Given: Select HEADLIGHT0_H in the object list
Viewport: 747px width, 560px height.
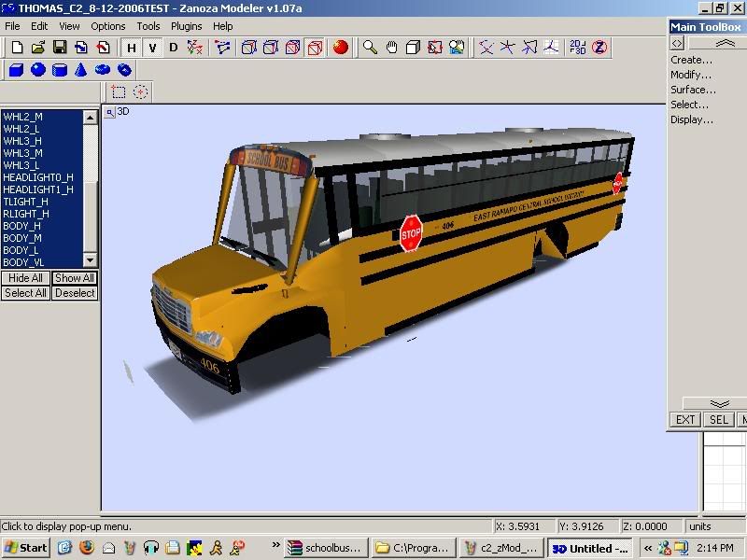Looking at the screenshot, I should (37, 177).
